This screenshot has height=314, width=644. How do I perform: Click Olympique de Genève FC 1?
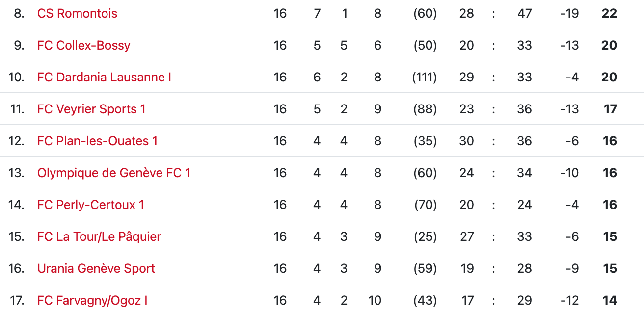[114, 173]
